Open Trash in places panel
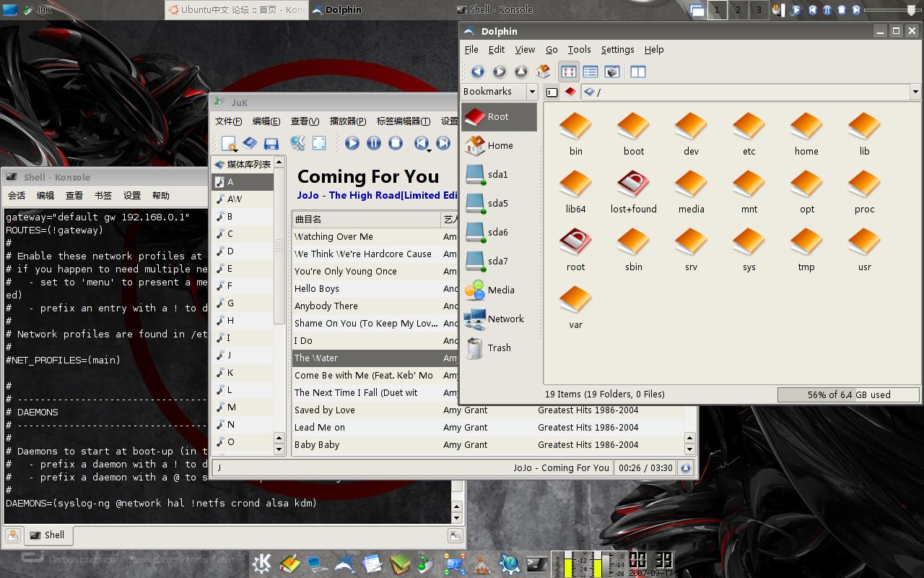Screen dimensions: 924x578 pos(499,348)
